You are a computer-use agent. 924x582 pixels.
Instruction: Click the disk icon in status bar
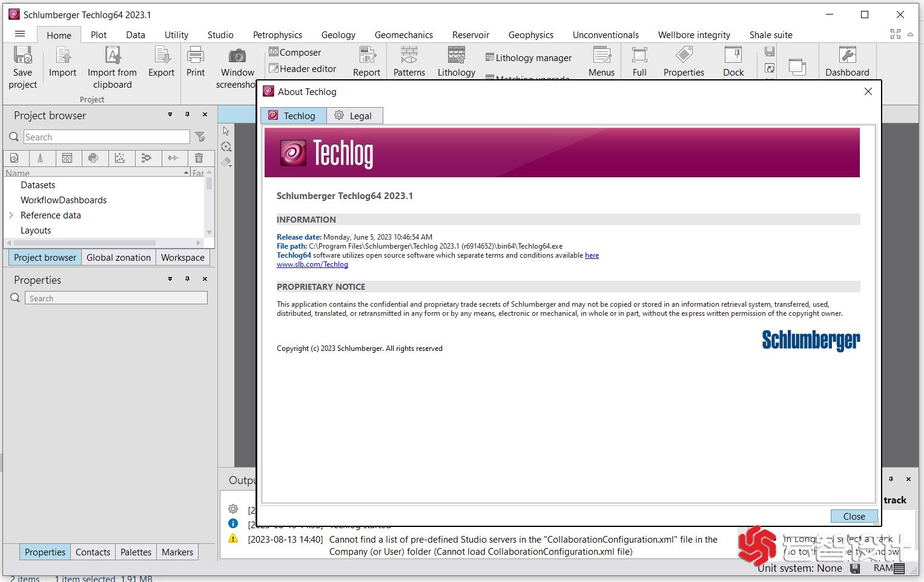[x=855, y=569]
